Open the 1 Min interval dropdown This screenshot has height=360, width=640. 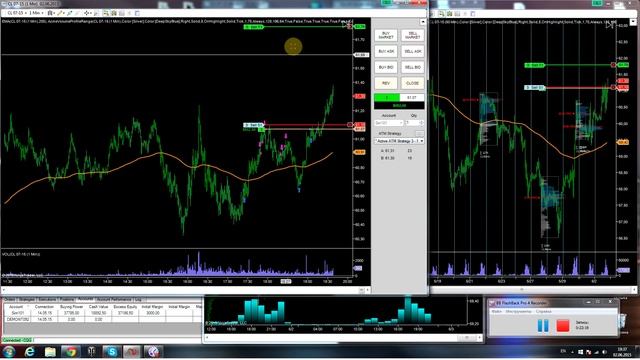pyautogui.click(x=36, y=13)
